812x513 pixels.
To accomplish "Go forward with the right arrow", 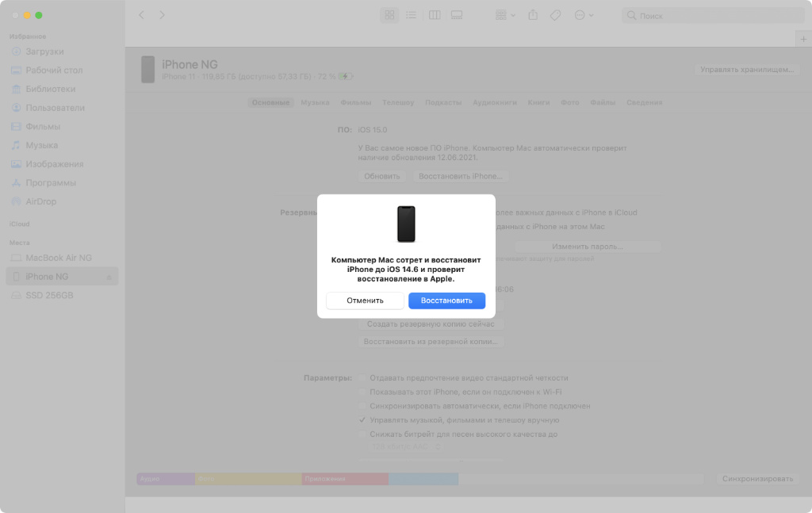I will (162, 15).
